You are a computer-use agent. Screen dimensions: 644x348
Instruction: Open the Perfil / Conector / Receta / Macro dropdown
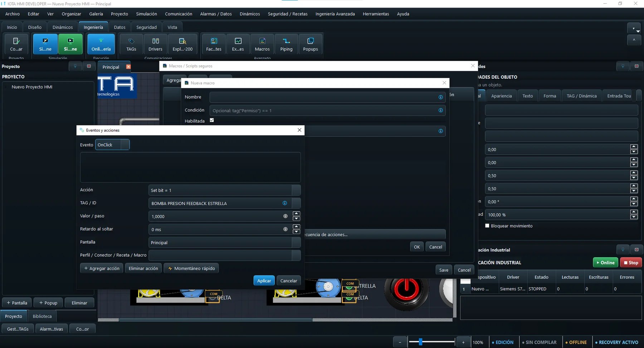tap(224, 255)
